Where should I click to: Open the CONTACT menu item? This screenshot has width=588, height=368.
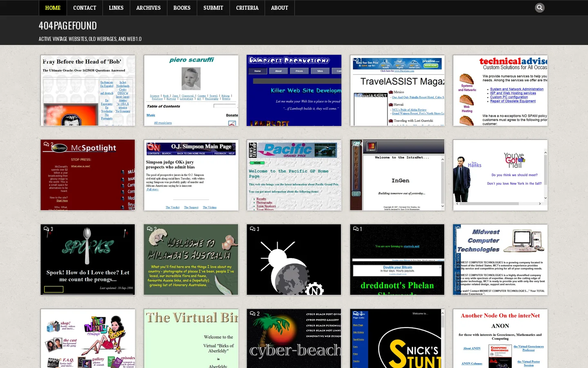(x=85, y=8)
